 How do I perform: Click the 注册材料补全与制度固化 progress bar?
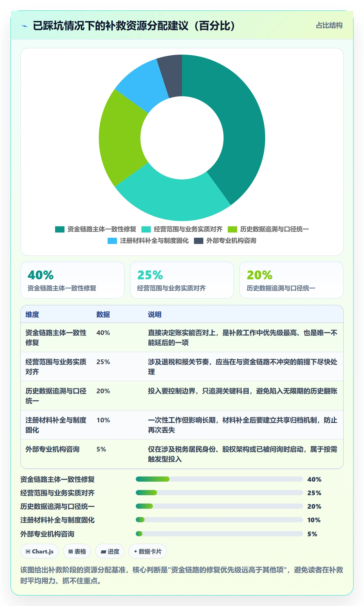pos(219,520)
